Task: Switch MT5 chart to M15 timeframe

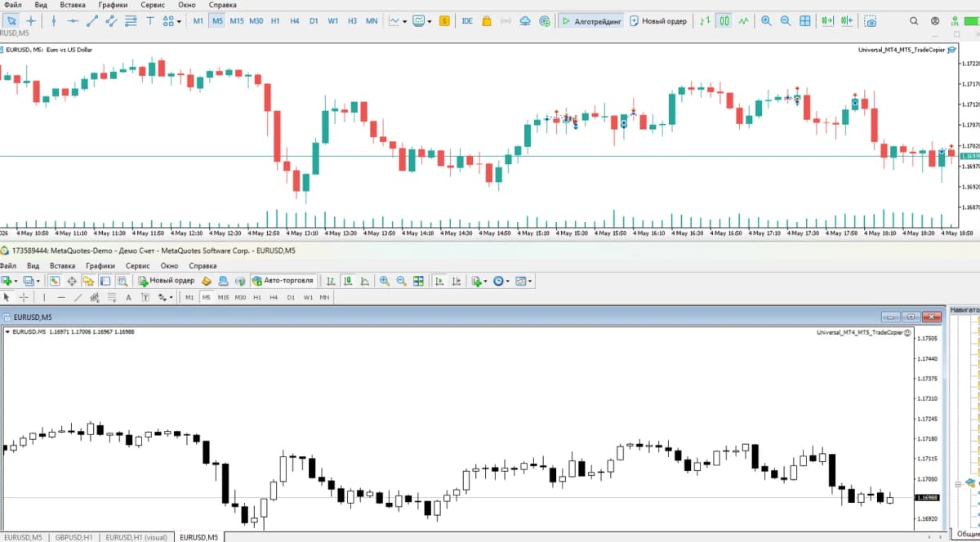Action: click(237, 20)
